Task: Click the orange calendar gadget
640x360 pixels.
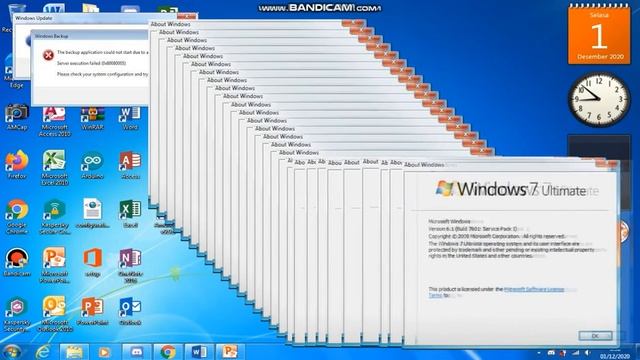Action: (x=599, y=34)
